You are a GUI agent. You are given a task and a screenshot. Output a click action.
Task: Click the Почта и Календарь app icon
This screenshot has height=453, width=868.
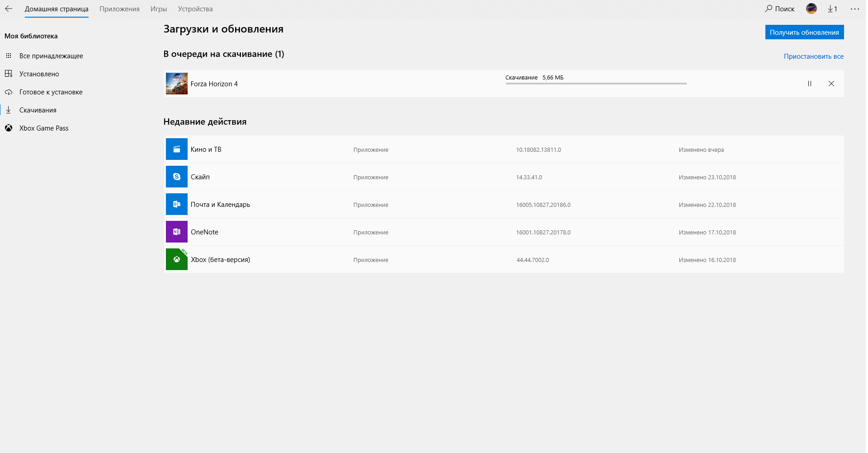point(177,204)
